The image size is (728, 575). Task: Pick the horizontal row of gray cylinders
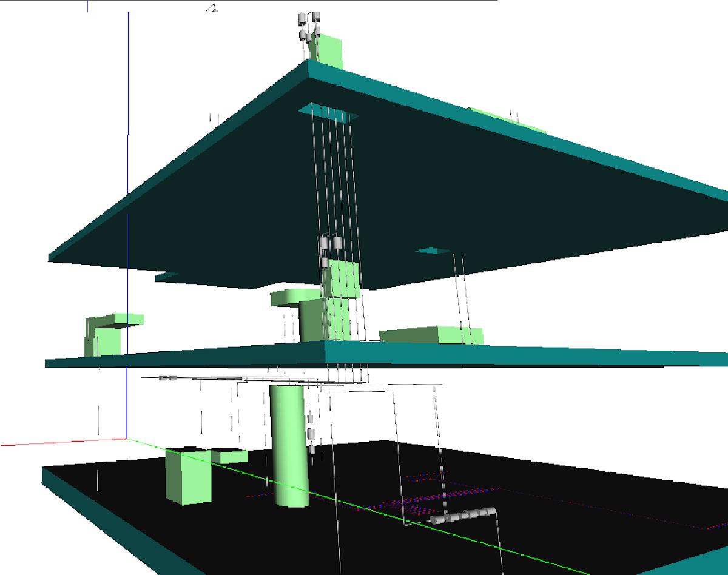[x=463, y=516]
